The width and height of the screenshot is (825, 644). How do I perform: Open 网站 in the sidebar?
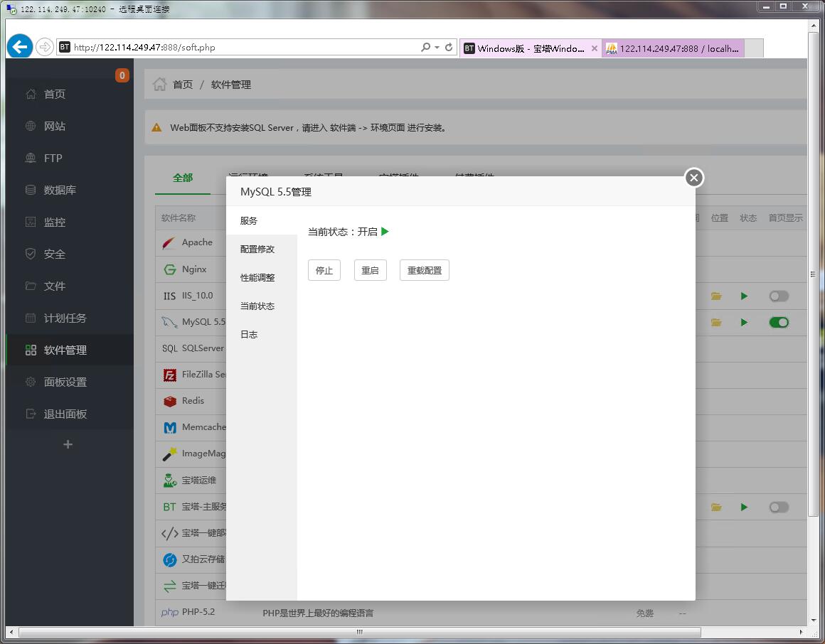point(70,127)
